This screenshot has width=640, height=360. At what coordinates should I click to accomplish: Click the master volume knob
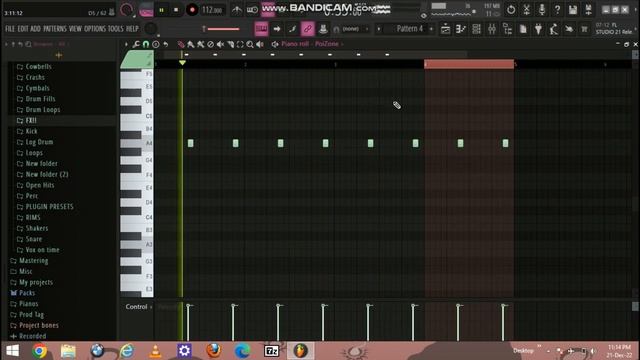pyautogui.click(x=127, y=10)
